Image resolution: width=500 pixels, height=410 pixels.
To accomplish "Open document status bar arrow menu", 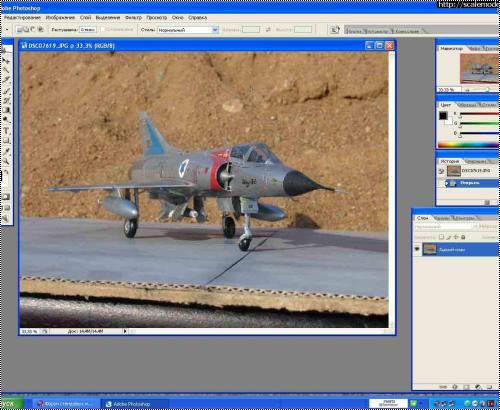I will coord(125,331).
